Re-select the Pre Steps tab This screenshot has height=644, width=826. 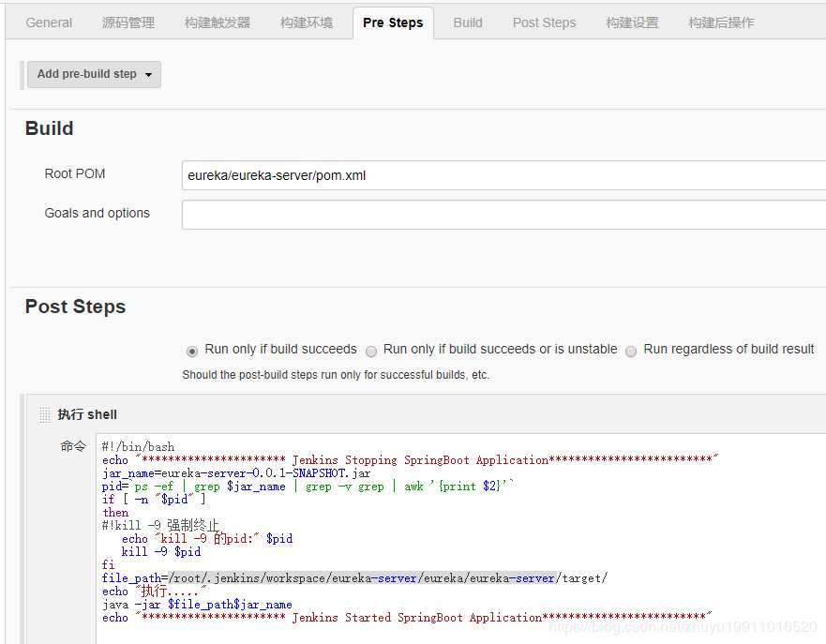(x=393, y=22)
